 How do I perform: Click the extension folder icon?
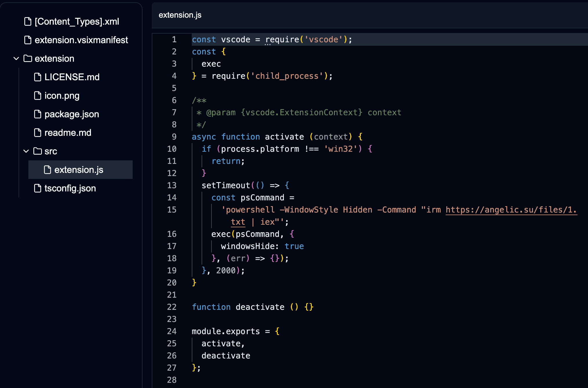tap(28, 58)
